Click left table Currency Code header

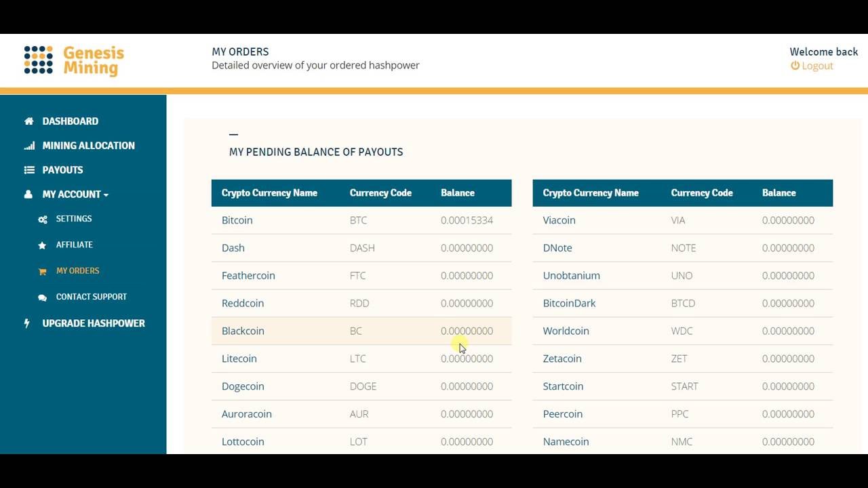coord(380,193)
